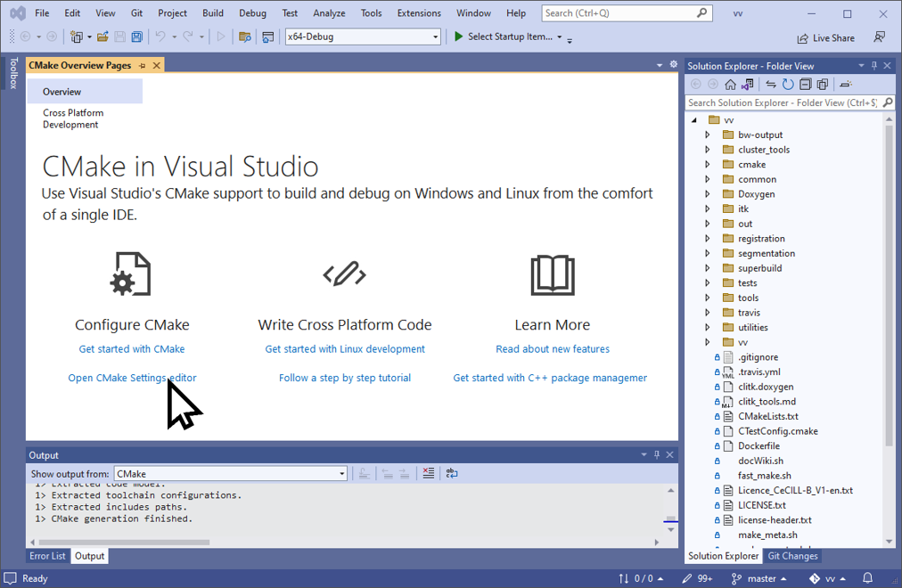The image size is (902, 588).
Task: Select CMakeLists.txt in Solution Explorer
Action: pos(767,416)
